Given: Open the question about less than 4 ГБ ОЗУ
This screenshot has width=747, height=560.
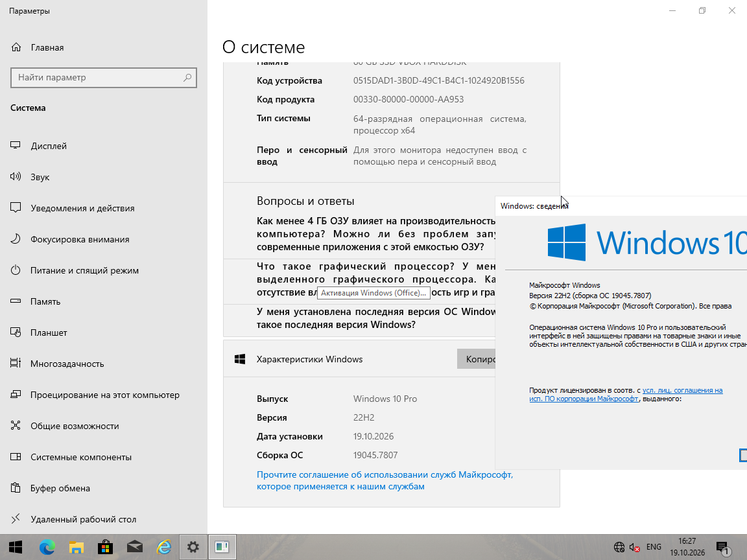Looking at the screenshot, I should [x=376, y=234].
